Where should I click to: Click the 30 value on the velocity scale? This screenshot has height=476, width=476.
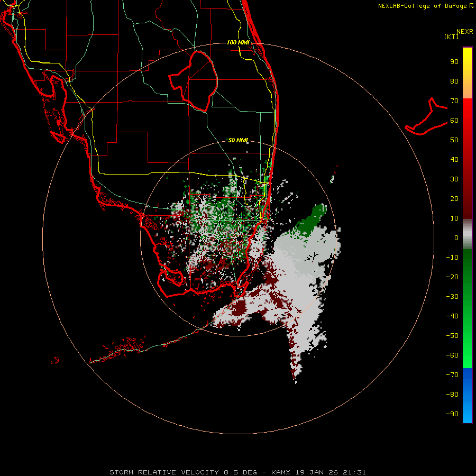click(454, 179)
